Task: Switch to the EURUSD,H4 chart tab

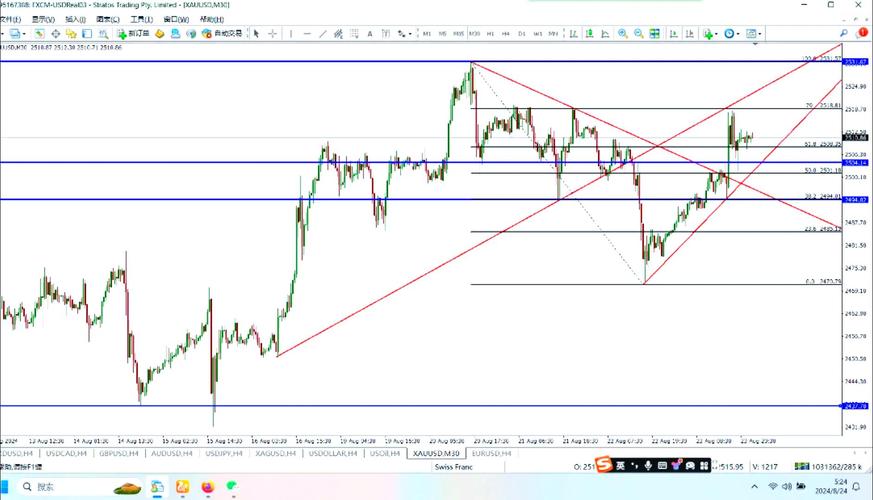Action: (x=490, y=453)
